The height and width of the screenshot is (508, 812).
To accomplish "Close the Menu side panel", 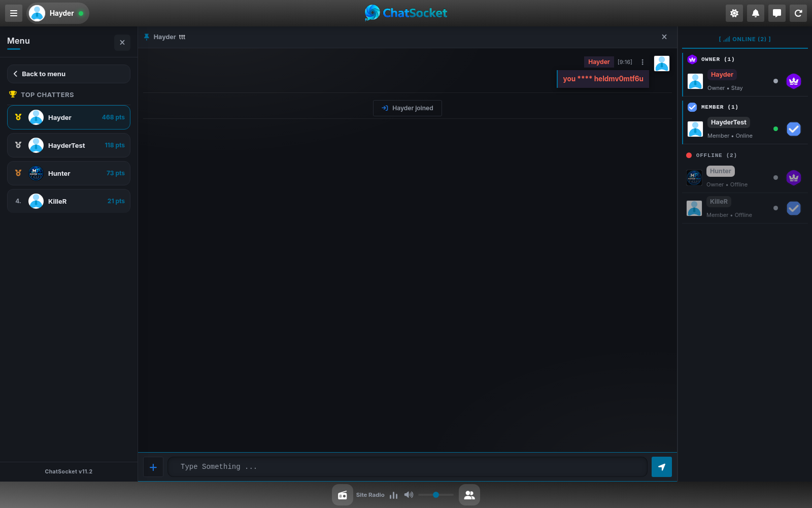I will tap(122, 43).
